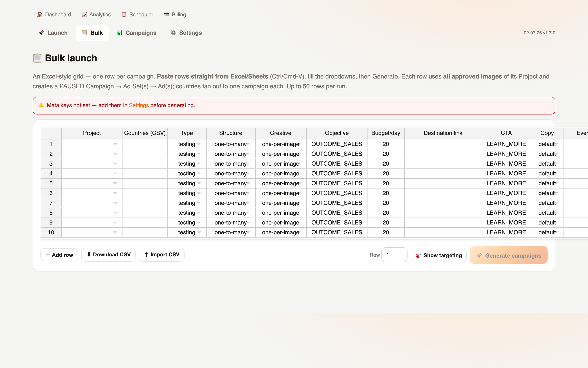Open the Project dropdown in row 5
The height and width of the screenshot is (368, 588).
(x=115, y=183)
